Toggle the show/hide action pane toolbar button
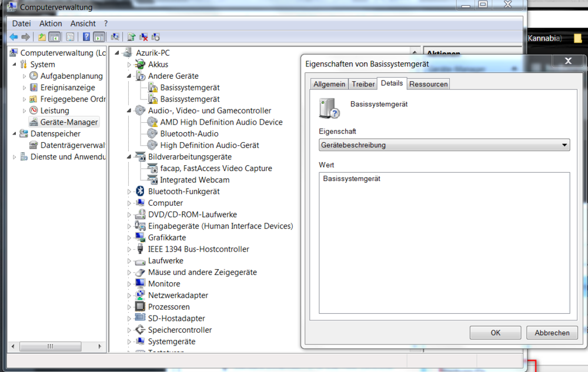Viewport: 588px width, 372px height. (99, 37)
